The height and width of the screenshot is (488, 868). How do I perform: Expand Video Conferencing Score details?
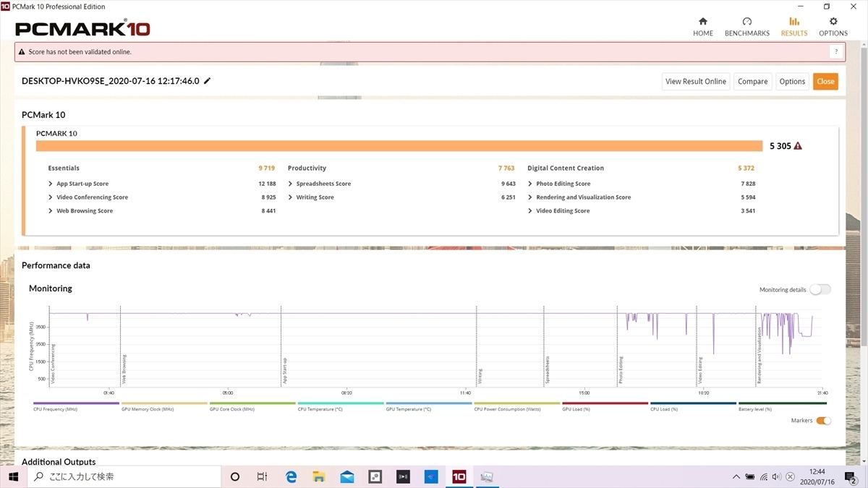pos(51,197)
